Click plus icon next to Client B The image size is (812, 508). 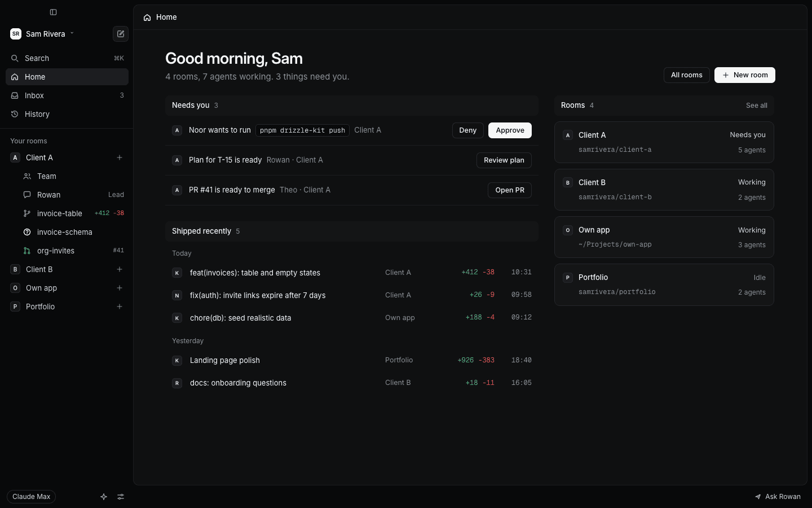tap(120, 269)
